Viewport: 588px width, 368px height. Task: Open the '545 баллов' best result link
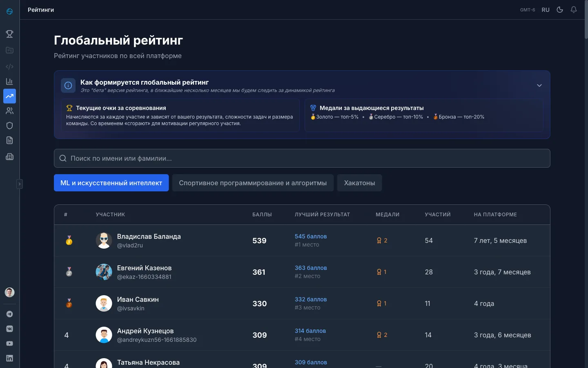point(311,236)
